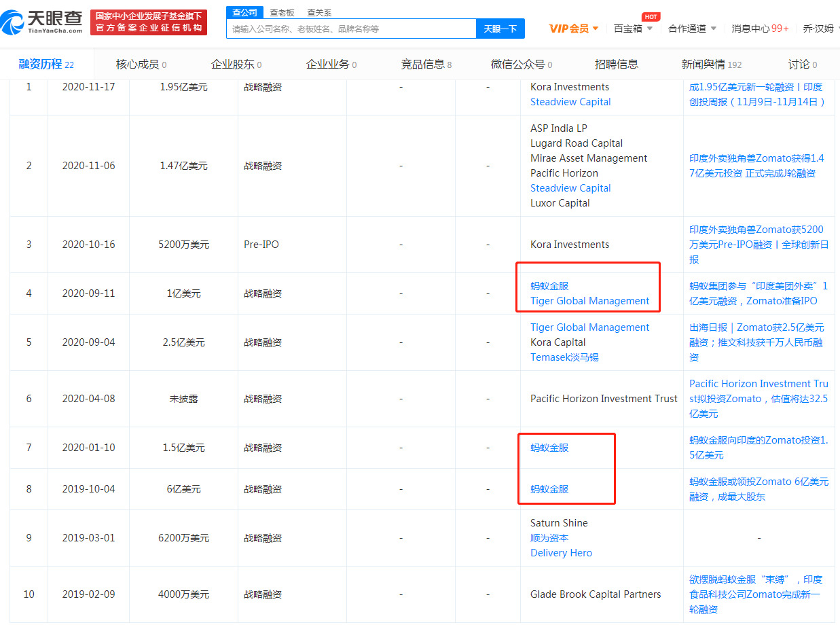This screenshot has width=840, height=627.
Task: Select the 6亿美元 amount cell
Action: 183,489
